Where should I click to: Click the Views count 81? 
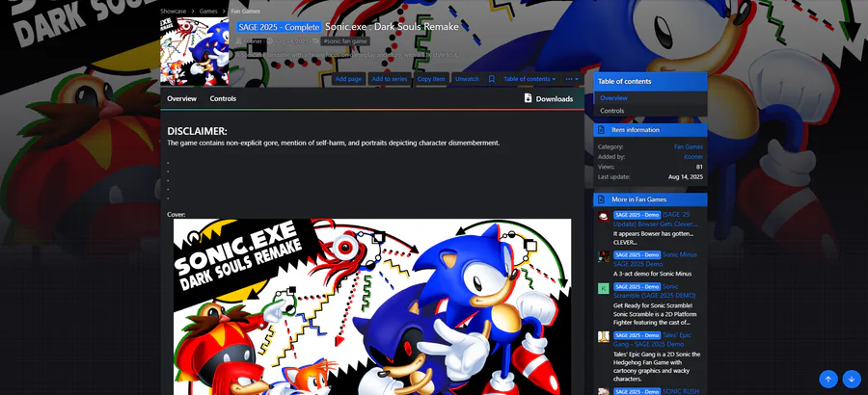pos(700,167)
